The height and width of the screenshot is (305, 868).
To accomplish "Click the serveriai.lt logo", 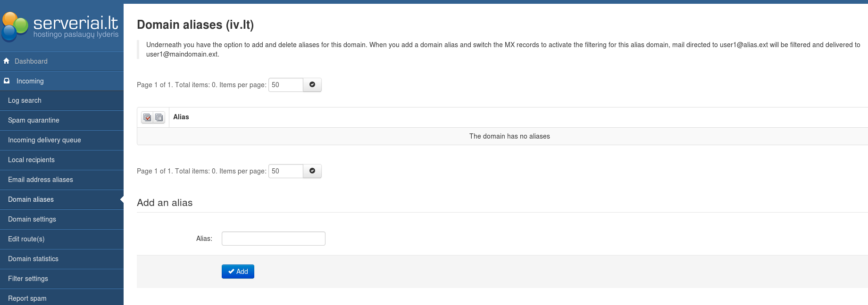I will (x=60, y=26).
